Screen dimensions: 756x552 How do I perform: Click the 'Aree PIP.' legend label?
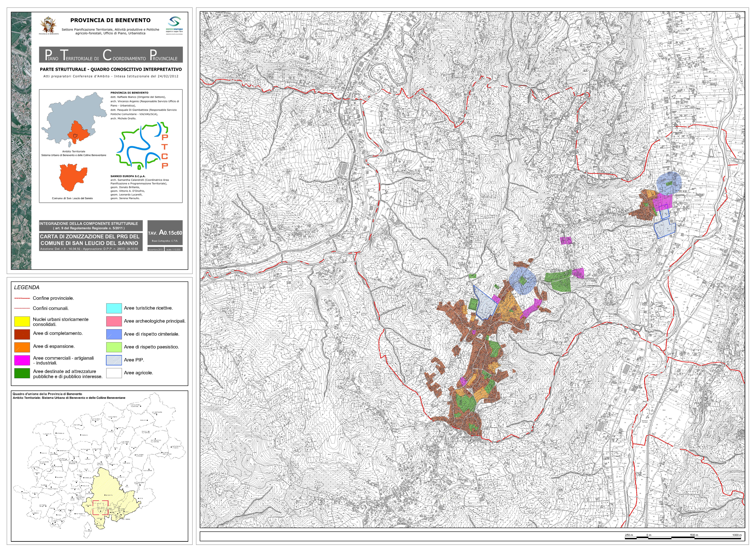tap(134, 360)
